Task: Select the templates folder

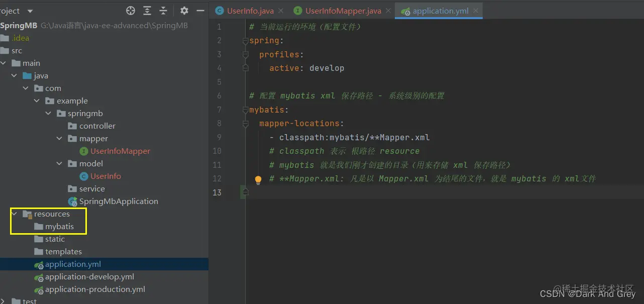Action: [63, 252]
